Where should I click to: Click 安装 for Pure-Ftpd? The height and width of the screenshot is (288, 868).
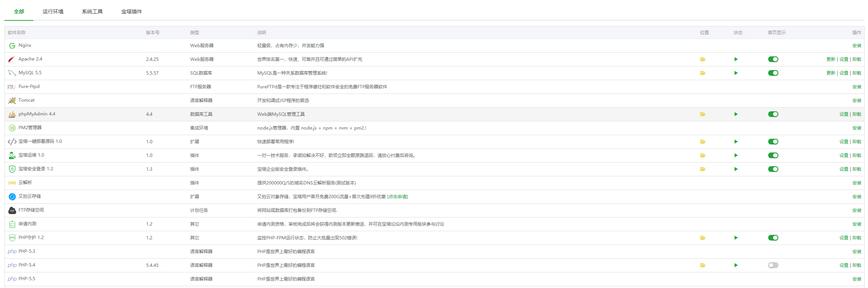(857, 87)
